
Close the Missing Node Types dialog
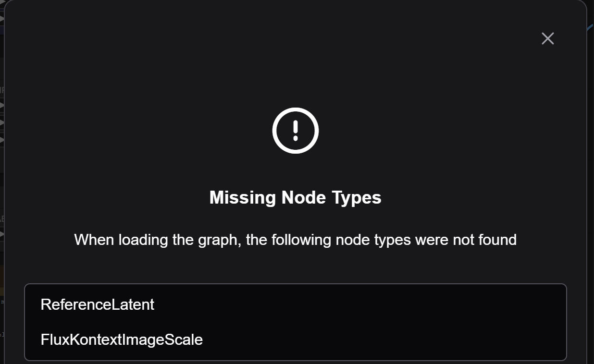pyautogui.click(x=548, y=38)
